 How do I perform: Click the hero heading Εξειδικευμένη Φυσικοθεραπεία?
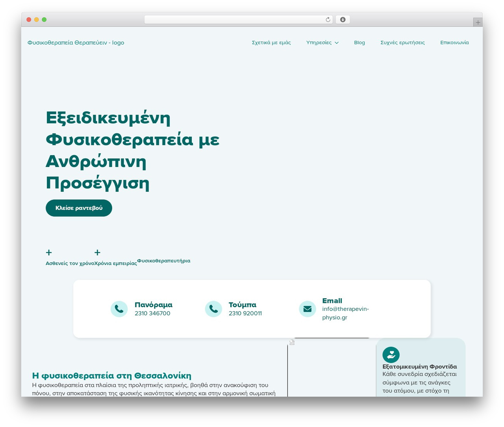[133, 150]
